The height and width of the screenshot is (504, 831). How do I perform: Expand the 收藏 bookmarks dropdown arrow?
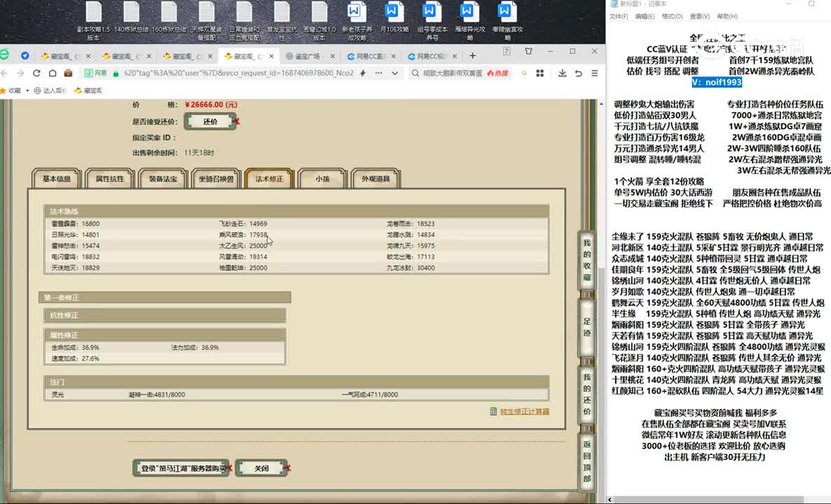[x=27, y=90]
